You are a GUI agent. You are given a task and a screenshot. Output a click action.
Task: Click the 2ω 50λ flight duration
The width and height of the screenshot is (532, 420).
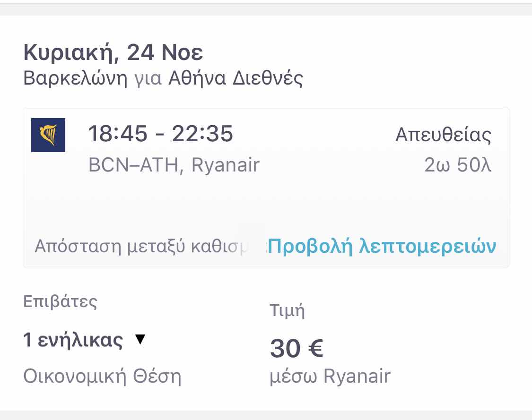(457, 165)
